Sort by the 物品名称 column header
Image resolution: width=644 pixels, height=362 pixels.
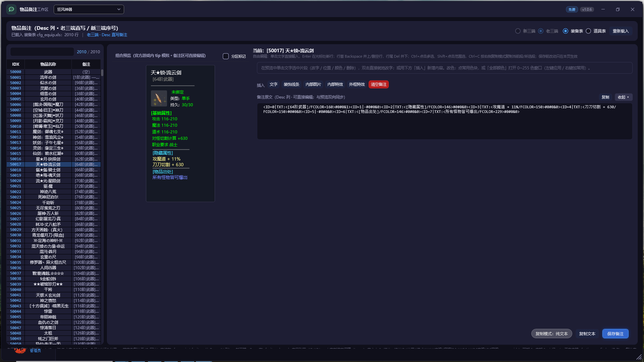point(48,64)
